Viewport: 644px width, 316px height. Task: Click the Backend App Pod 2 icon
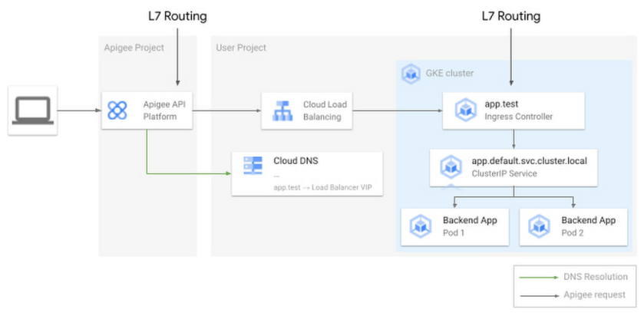(x=540, y=226)
